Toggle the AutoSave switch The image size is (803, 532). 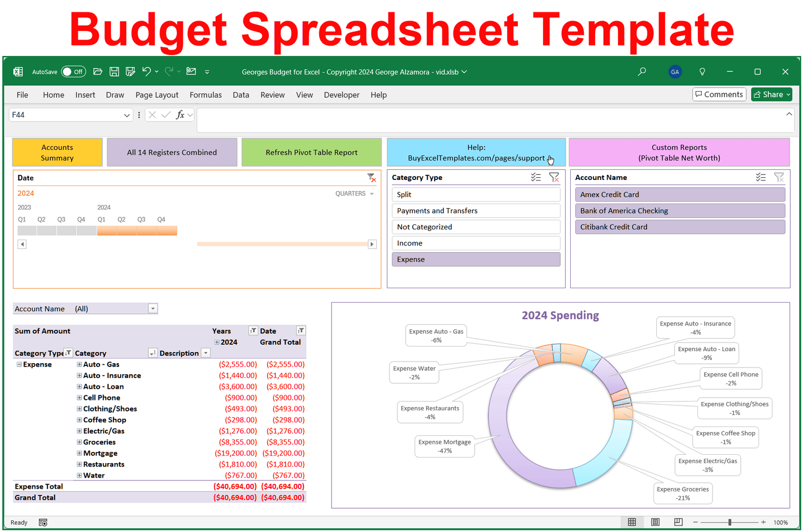click(x=73, y=72)
